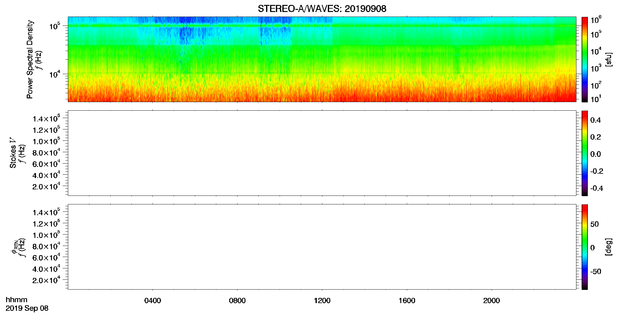644x332 pixels.
Task: Click the date label 2019 Sep 08
Action: (27, 308)
